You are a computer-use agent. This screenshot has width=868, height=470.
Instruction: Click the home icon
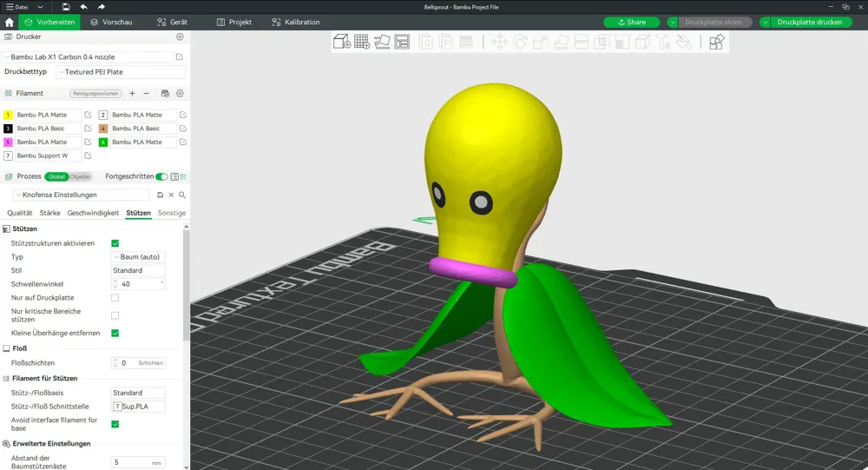(x=9, y=23)
